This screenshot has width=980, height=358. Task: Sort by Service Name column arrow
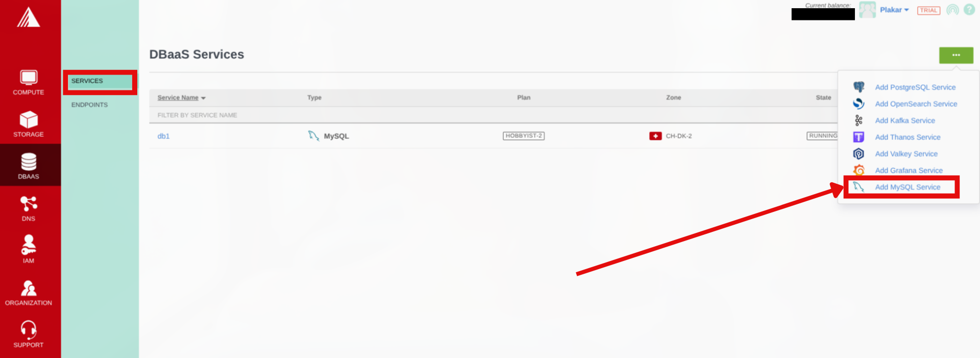pos(203,98)
